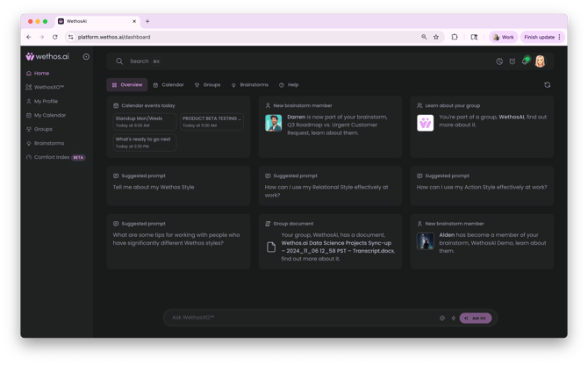Open the PRODUCT BETA TESTING event
588x365 pixels.
click(x=212, y=122)
